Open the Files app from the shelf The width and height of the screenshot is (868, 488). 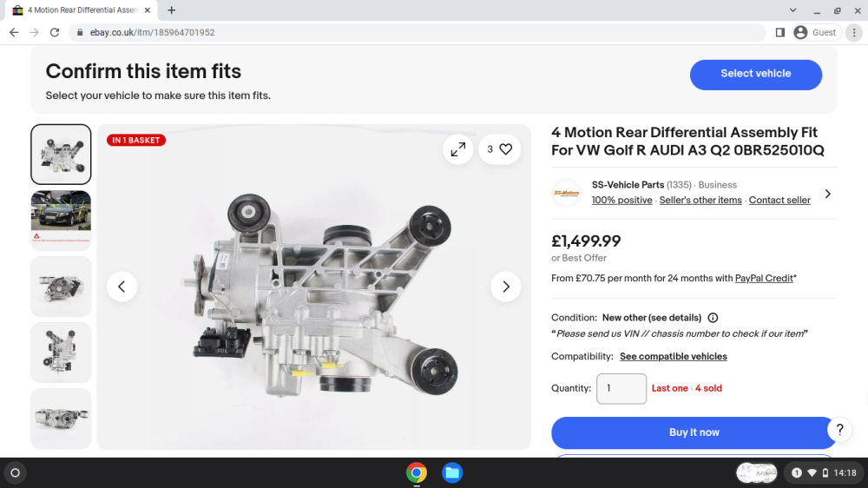click(x=451, y=472)
